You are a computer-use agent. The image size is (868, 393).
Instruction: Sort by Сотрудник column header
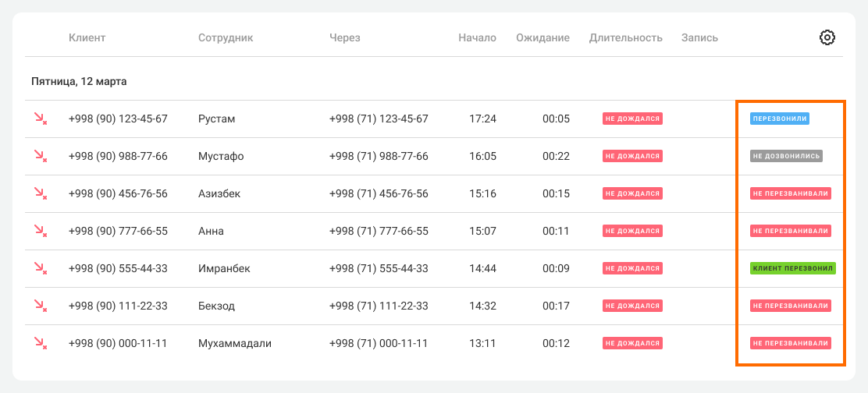click(226, 37)
